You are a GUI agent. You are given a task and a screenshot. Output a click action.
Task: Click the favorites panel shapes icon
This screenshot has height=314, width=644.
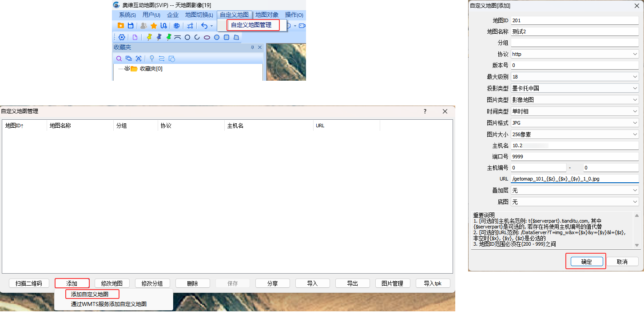(172, 59)
